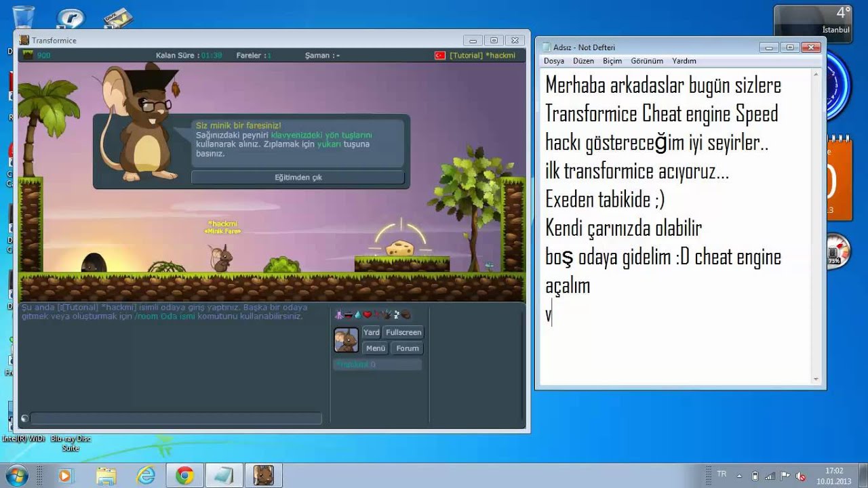Click the Kalan Süre timer label
Viewport: 868px width, 488px height.
pyautogui.click(x=177, y=56)
